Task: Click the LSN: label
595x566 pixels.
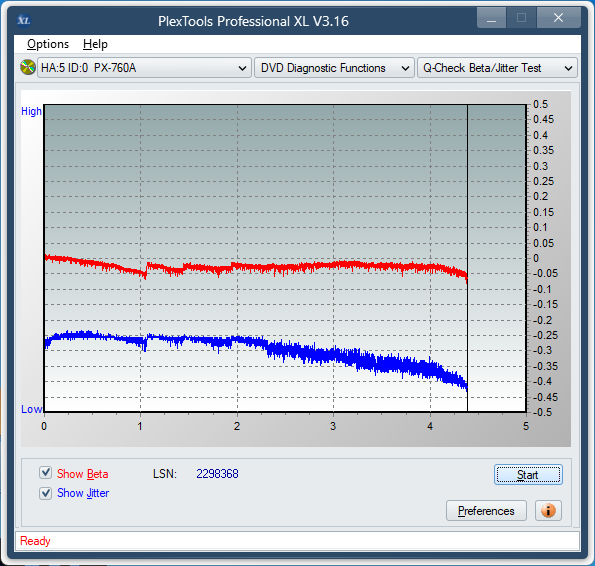Action: (x=165, y=473)
